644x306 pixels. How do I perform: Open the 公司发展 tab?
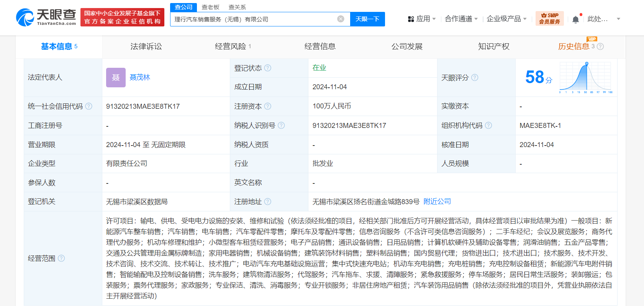pos(407,46)
